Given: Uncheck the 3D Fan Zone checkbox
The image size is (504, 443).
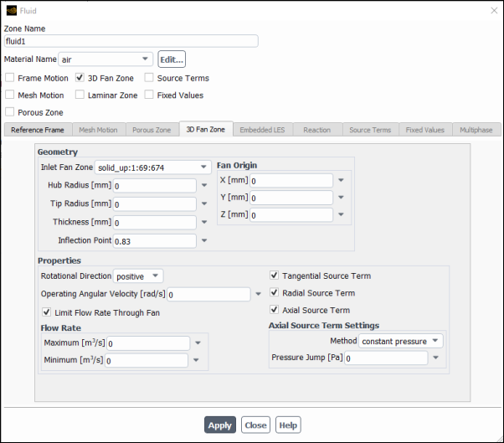Looking at the screenshot, I should coord(80,78).
